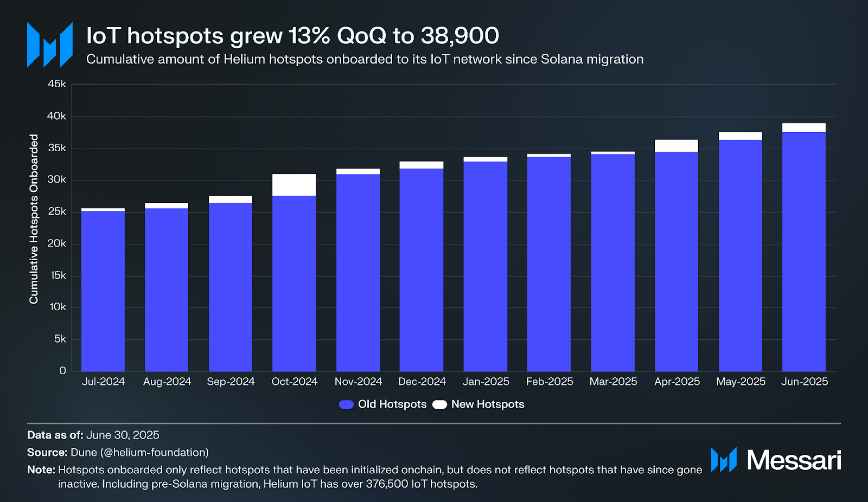Select the white New Hotspots segment of the Apr-2025 bar
Screen dimensions: 868x502
(676, 145)
